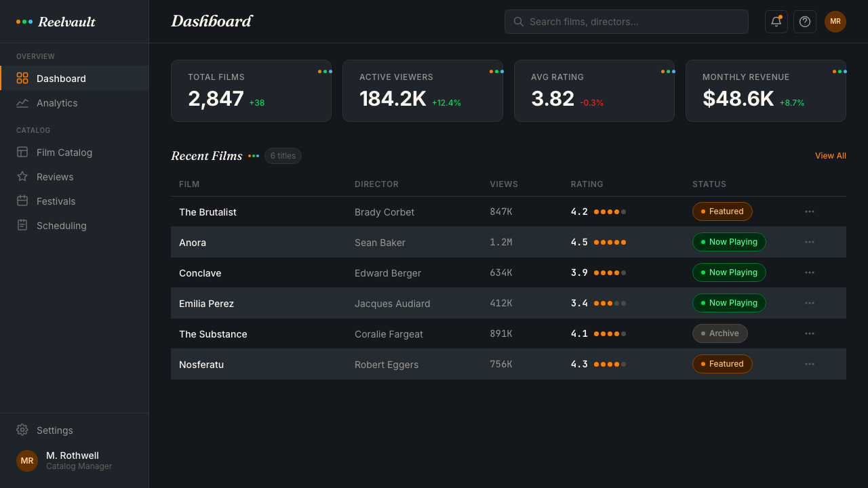Click director Sean Baker
The image size is (868, 488).
coord(380,243)
